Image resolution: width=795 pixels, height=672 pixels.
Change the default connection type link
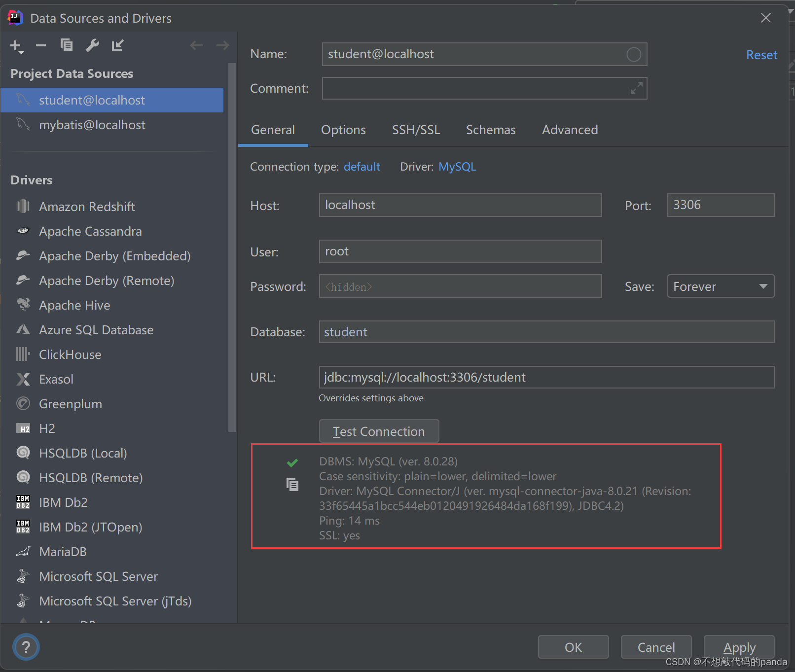pyautogui.click(x=361, y=167)
